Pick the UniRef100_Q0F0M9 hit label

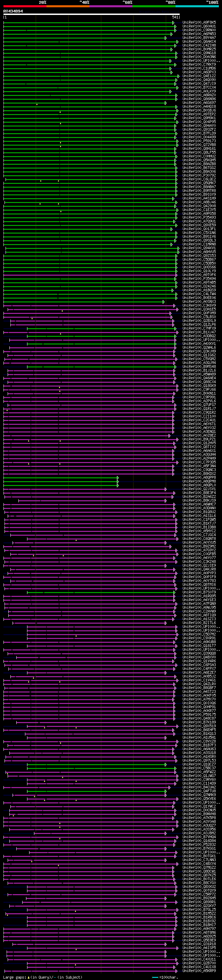pos(199,313)
